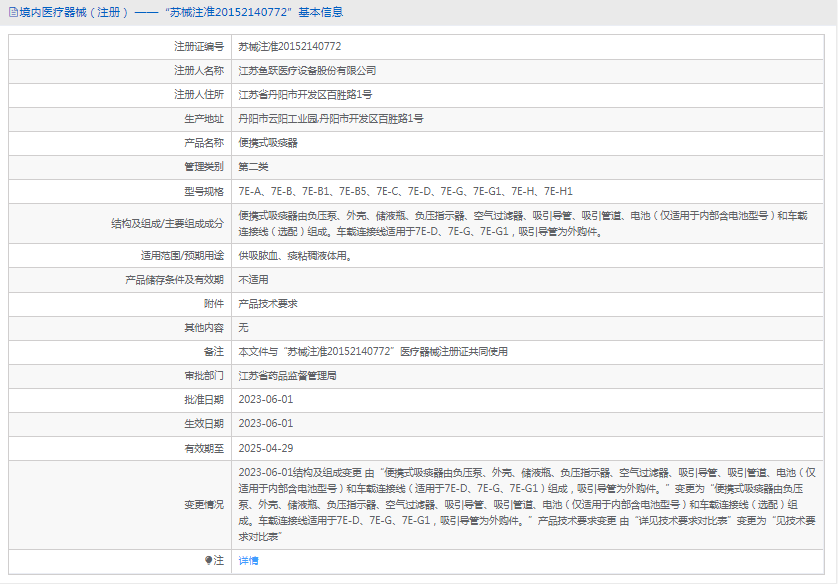Select registration number 苏械注准20152140772 value
The width and height of the screenshot is (838, 584).
[290, 46]
